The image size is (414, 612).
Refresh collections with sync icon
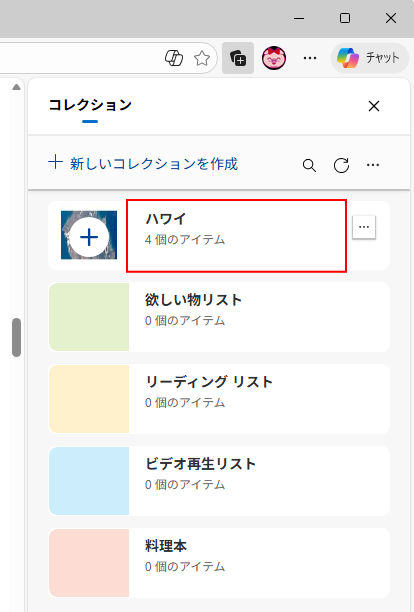click(x=341, y=165)
